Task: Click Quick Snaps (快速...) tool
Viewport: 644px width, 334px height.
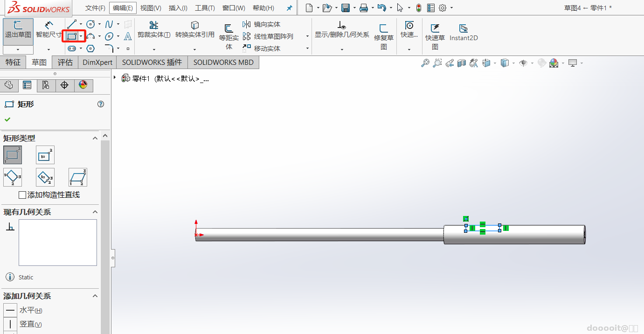Action: coord(409,30)
